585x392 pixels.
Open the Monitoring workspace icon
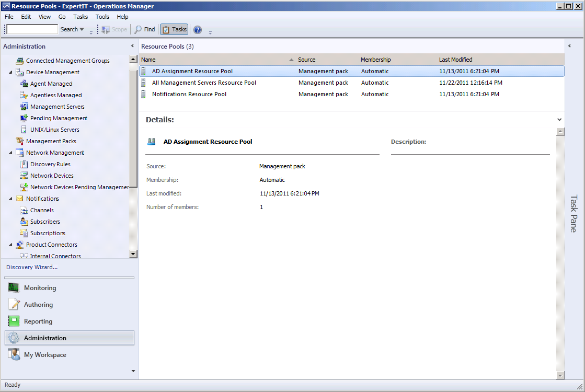(14, 288)
